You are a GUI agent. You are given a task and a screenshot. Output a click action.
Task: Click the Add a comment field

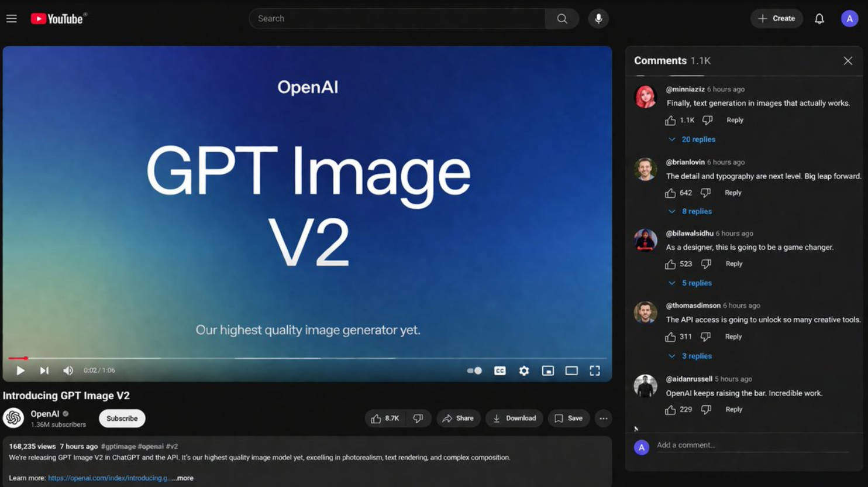point(752,445)
